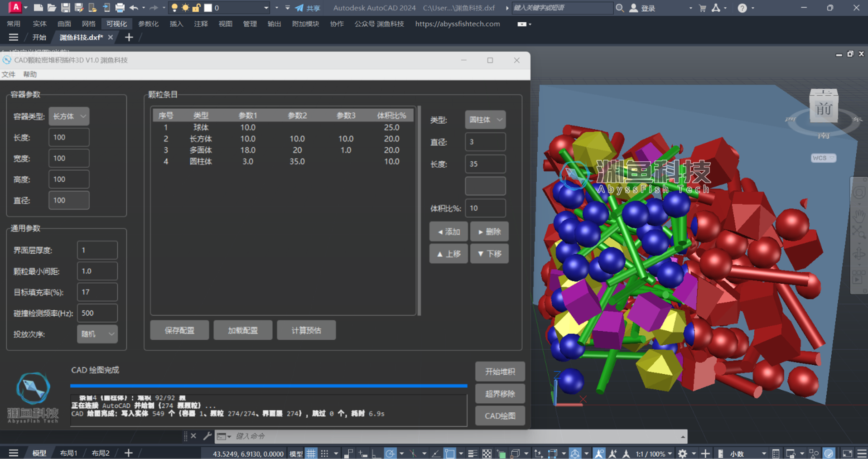Toggle polar tracking in the status bar

[x=390, y=453]
